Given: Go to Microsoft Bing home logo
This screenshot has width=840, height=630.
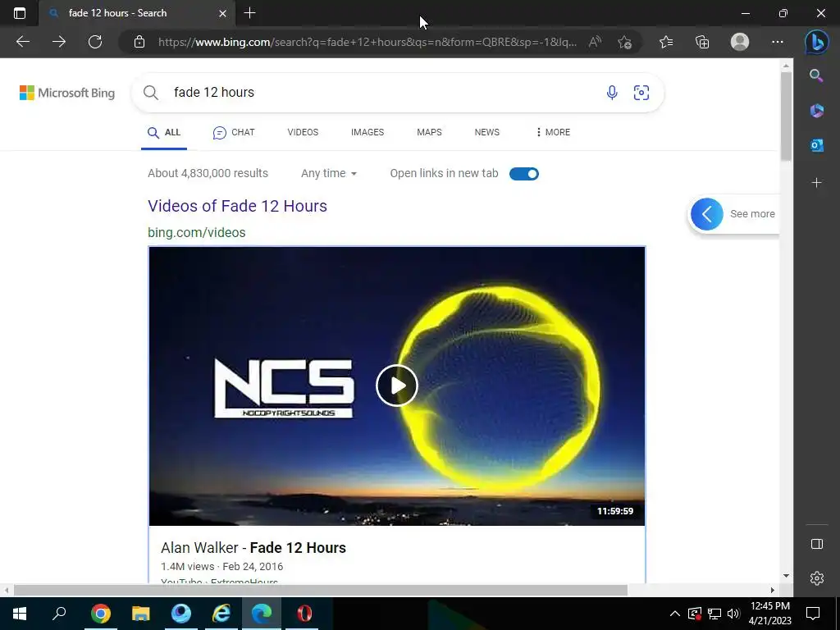Looking at the screenshot, I should (x=67, y=93).
